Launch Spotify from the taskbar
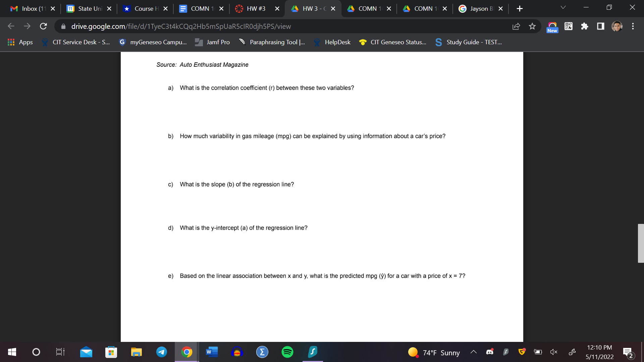The height and width of the screenshot is (362, 644). point(287,352)
